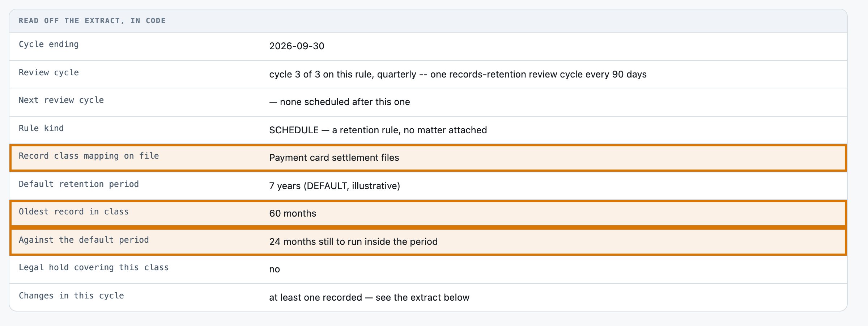Click the '60 months' value
The width and height of the screenshot is (868, 326).
click(x=293, y=213)
